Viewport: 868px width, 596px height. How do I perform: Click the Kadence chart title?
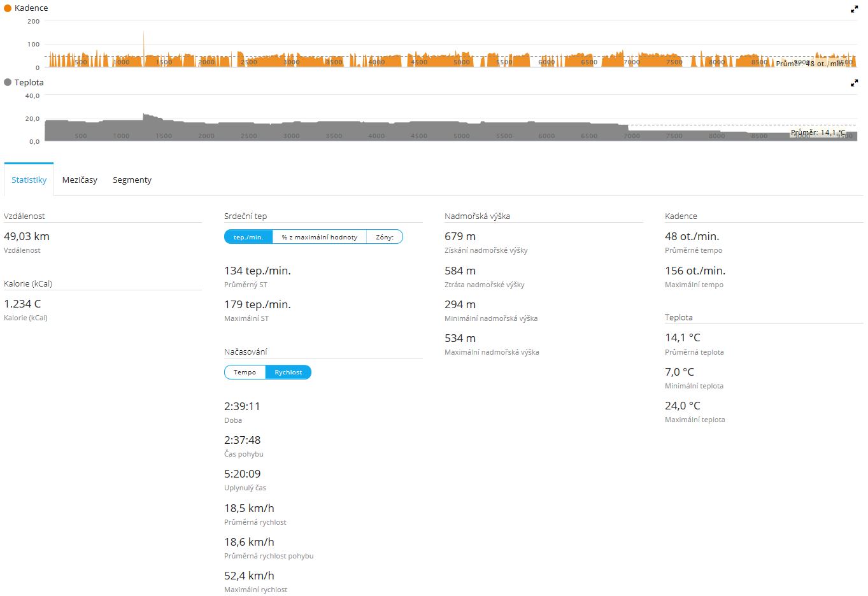click(31, 8)
